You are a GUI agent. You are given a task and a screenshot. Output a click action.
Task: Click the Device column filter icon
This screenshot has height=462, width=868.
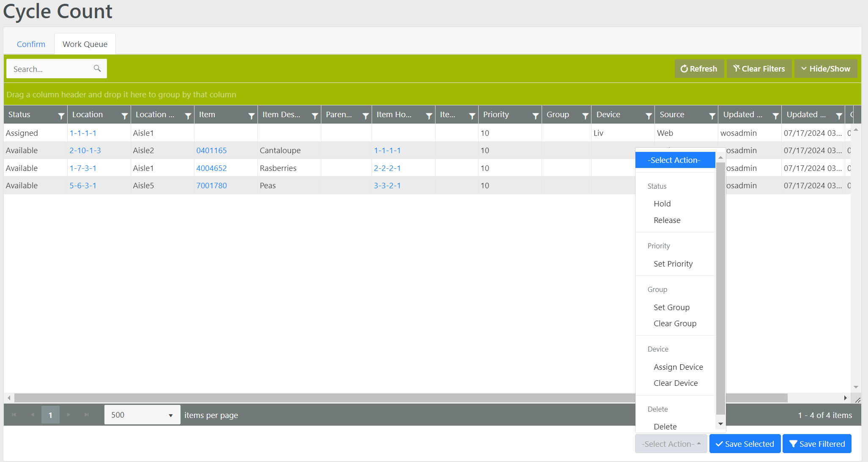pos(649,115)
